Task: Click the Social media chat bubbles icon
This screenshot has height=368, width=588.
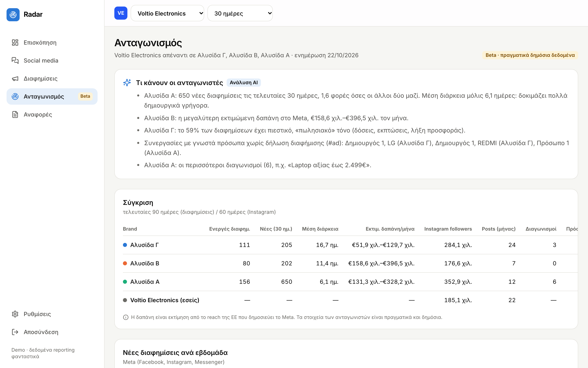Action: point(15,61)
